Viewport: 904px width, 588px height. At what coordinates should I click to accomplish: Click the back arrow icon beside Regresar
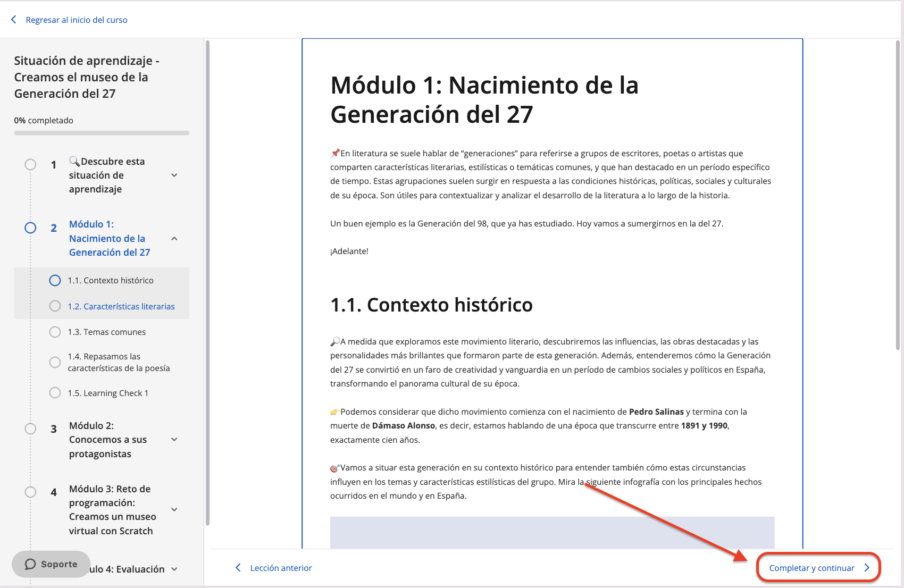click(14, 20)
